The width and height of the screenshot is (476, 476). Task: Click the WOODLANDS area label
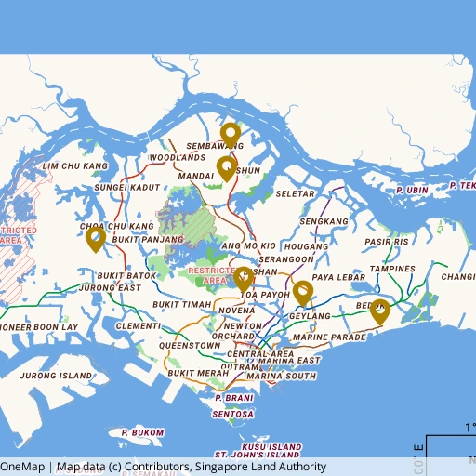178,157
